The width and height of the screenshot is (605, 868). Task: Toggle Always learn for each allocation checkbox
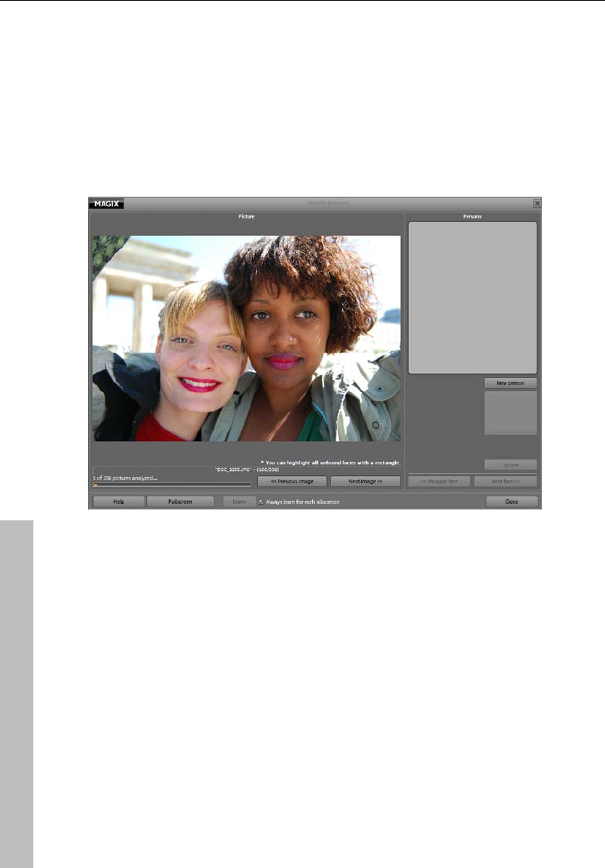pyautogui.click(x=261, y=502)
